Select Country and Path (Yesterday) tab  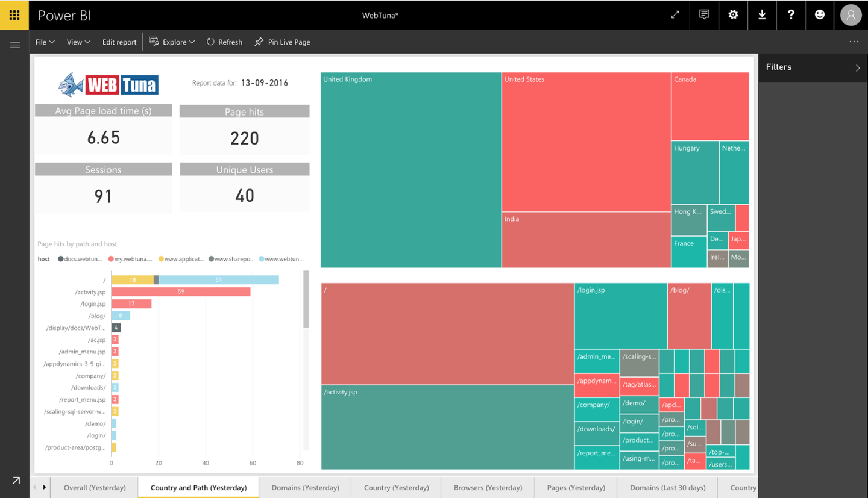click(x=198, y=487)
